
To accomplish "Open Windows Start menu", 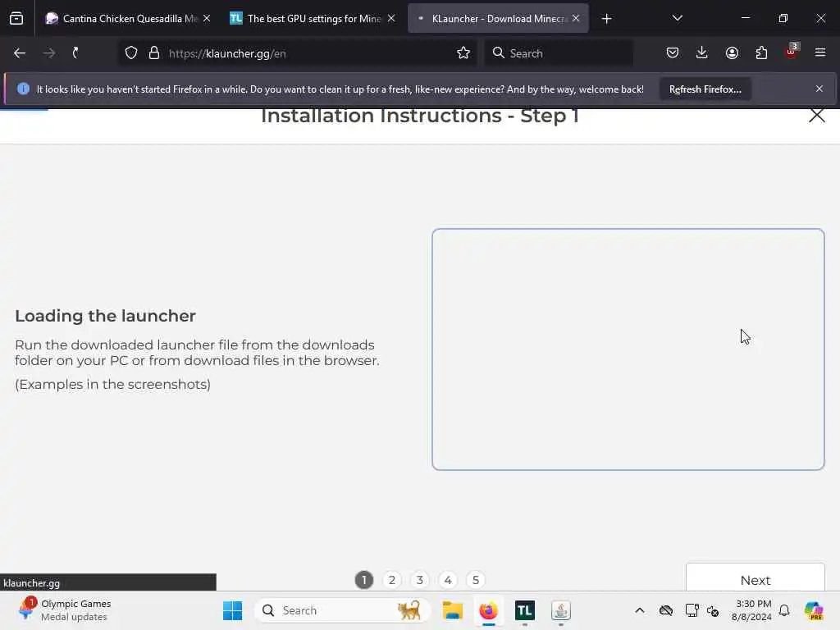I will click(232, 610).
